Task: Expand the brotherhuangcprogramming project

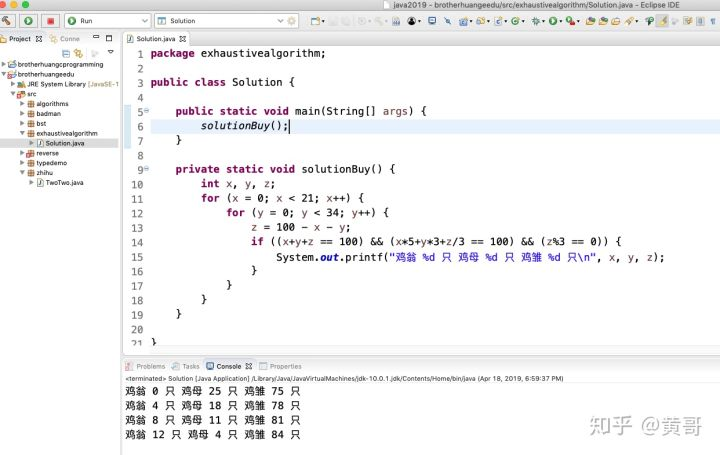Action: (4, 64)
